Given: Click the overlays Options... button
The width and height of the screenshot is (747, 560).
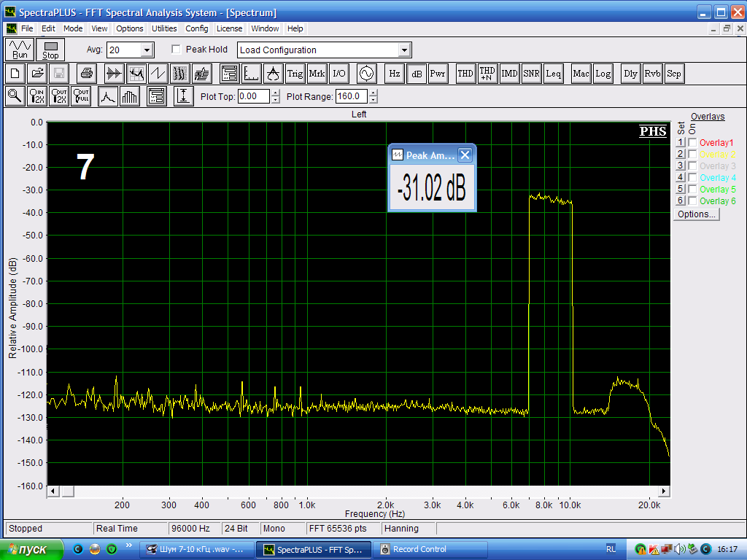Looking at the screenshot, I should coord(697,214).
